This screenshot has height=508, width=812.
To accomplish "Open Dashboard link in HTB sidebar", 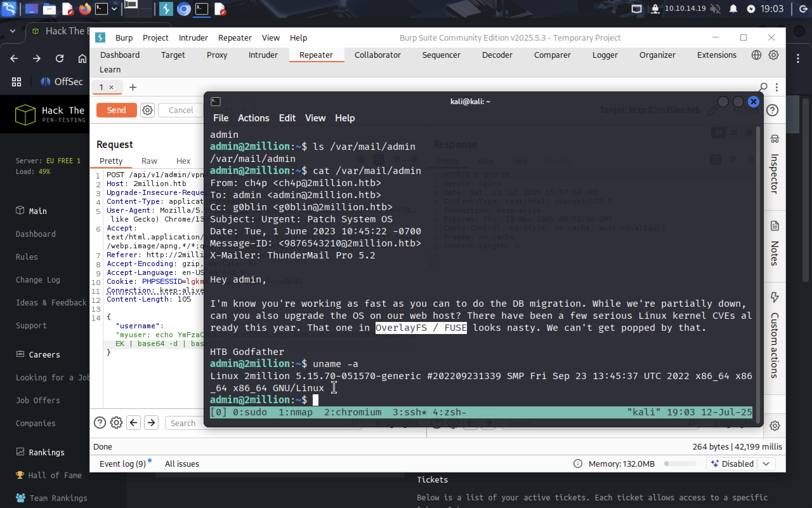I will point(36,234).
